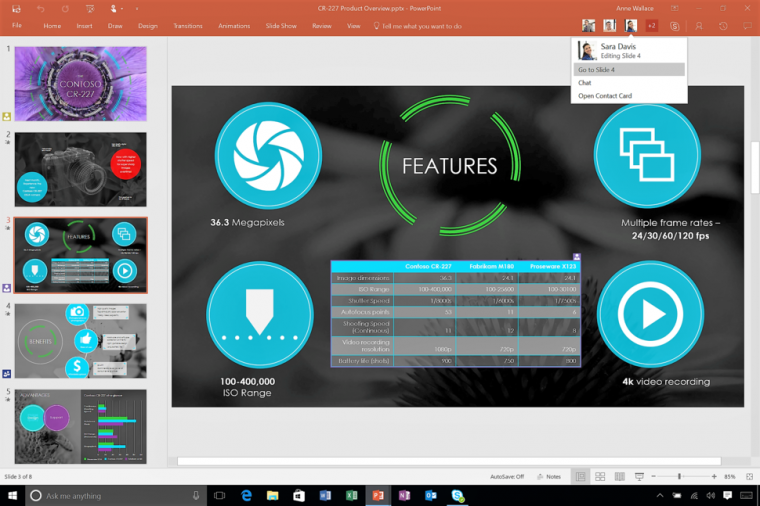Click the Slide 3 of 8 status indicator
This screenshot has height=506, width=760.
[x=18, y=477]
